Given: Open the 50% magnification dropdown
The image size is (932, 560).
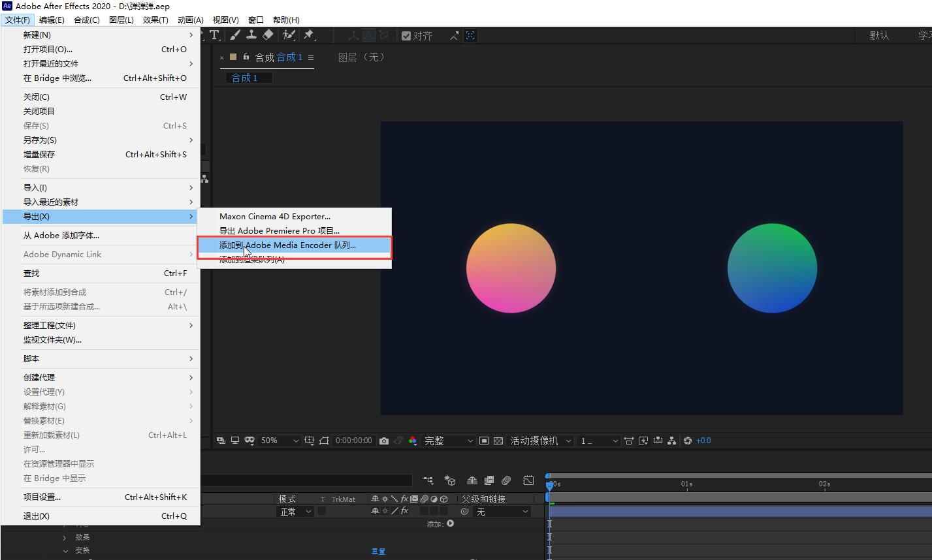Looking at the screenshot, I should 280,441.
